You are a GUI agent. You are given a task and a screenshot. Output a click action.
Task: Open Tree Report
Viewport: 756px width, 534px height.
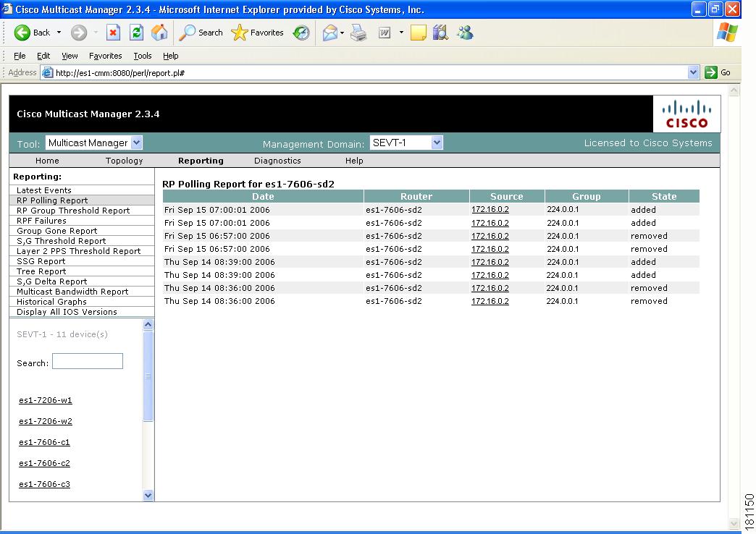(x=41, y=271)
